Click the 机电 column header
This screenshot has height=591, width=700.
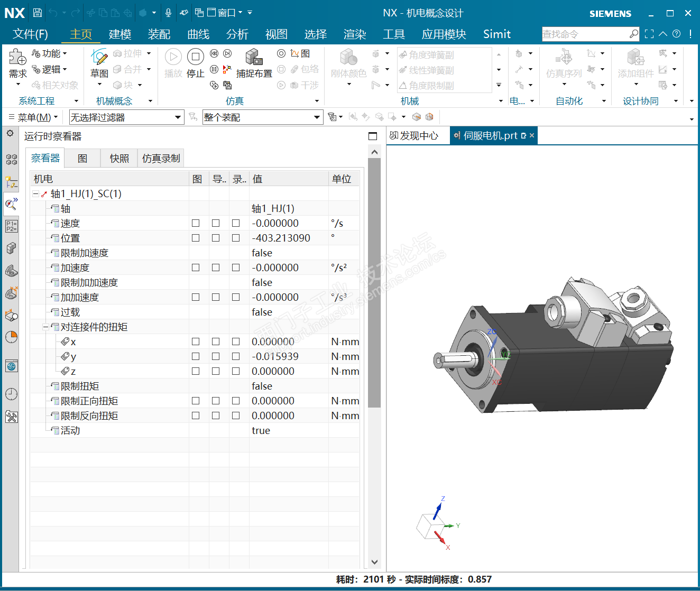click(x=109, y=179)
